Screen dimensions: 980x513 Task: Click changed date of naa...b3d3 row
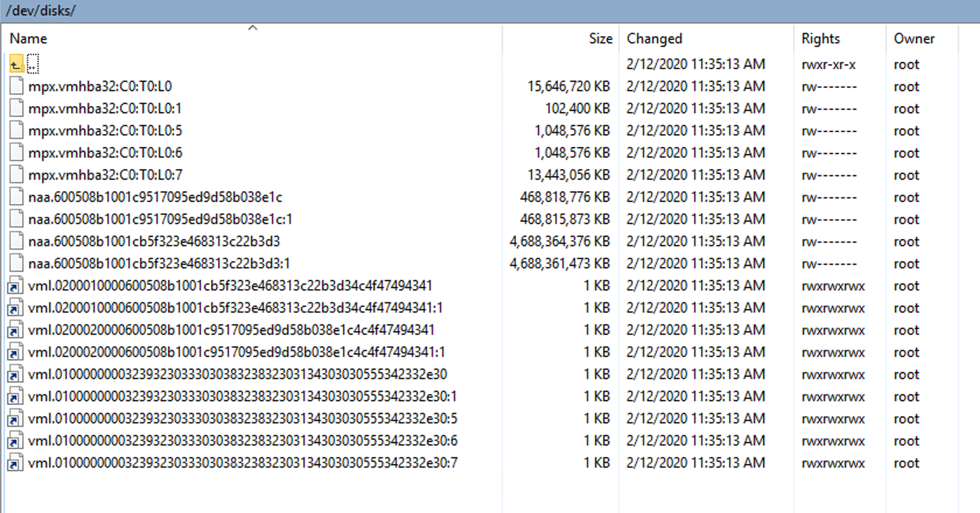[696, 241]
